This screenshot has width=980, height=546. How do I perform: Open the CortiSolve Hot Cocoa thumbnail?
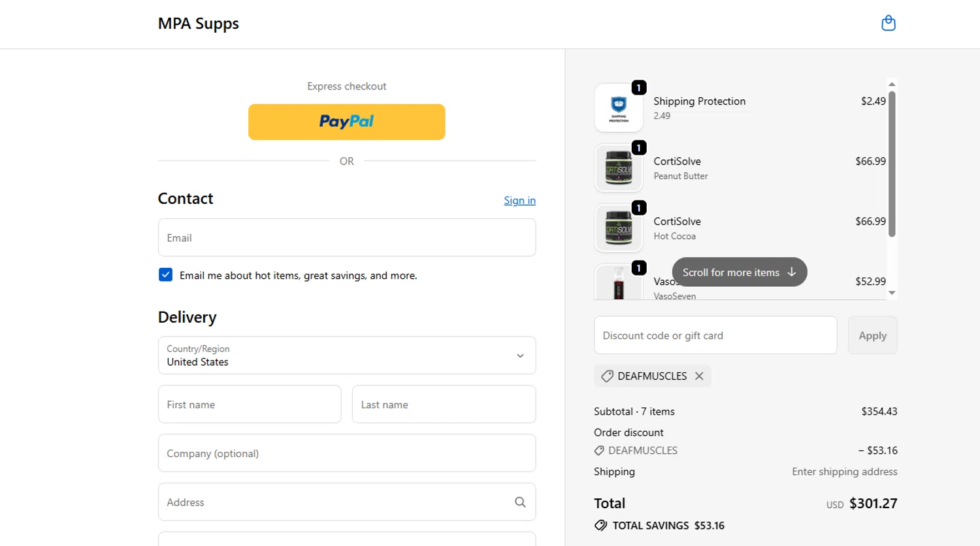[x=619, y=228]
